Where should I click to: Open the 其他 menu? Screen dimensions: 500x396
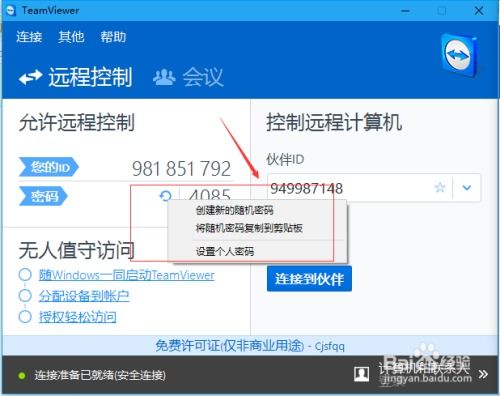pyautogui.click(x=71, y=37)
